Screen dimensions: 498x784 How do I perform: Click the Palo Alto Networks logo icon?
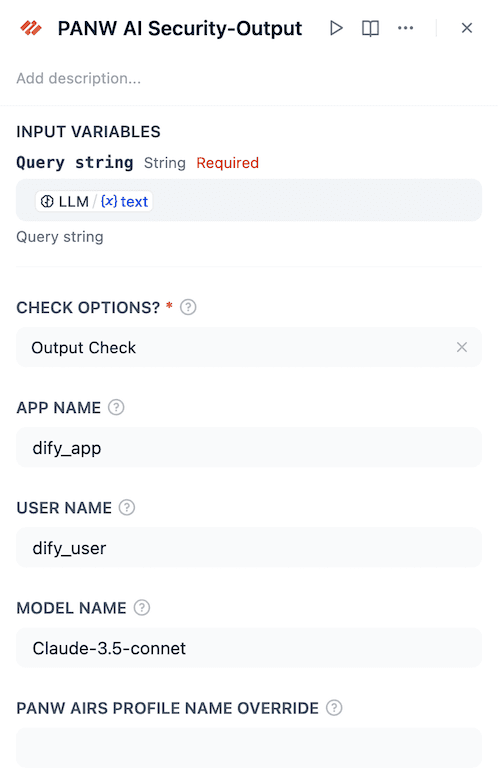30,28
